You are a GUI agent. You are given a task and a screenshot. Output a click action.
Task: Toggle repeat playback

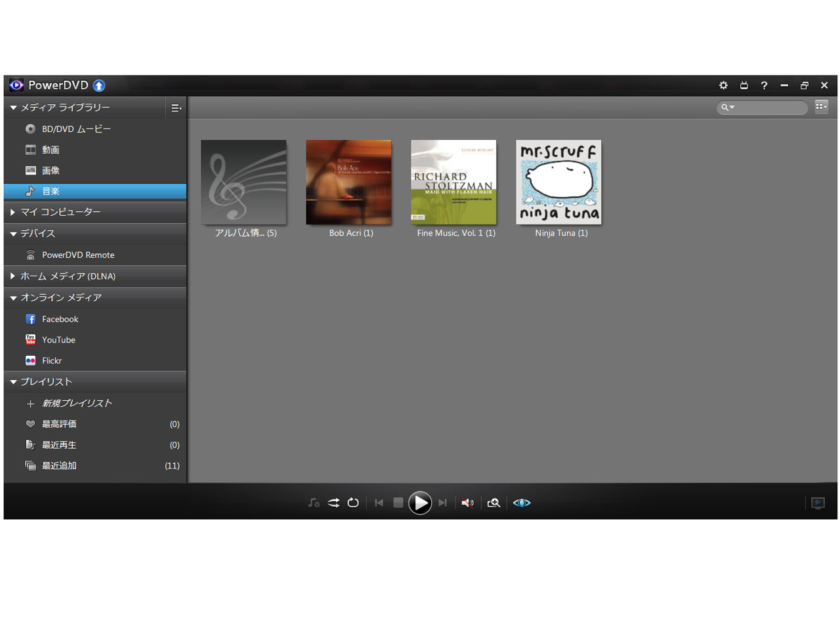(353, 503)
